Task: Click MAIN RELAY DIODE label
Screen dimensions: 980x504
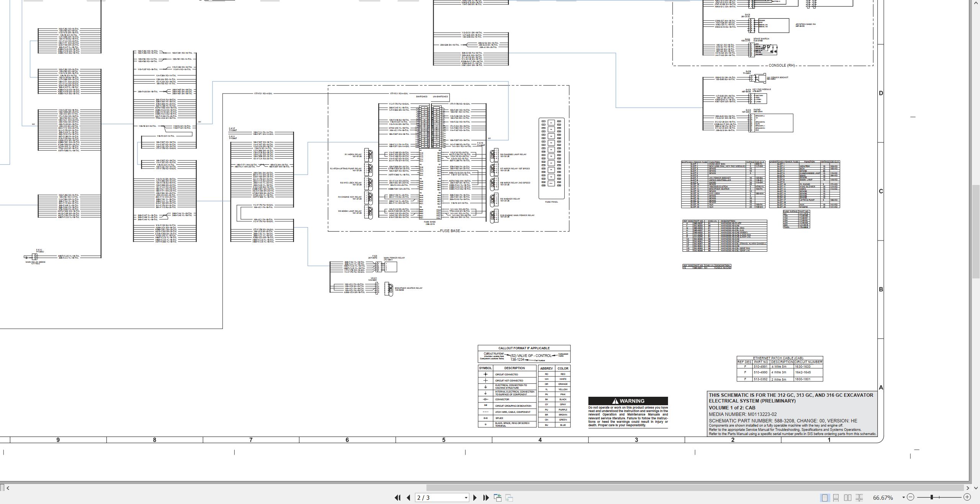Action: [x=35, y=262]
